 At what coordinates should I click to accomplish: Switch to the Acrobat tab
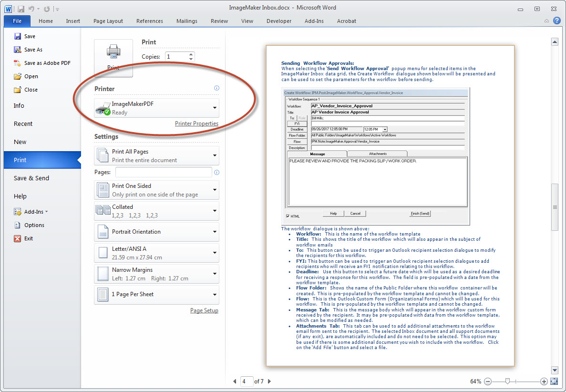click(347, 21)
